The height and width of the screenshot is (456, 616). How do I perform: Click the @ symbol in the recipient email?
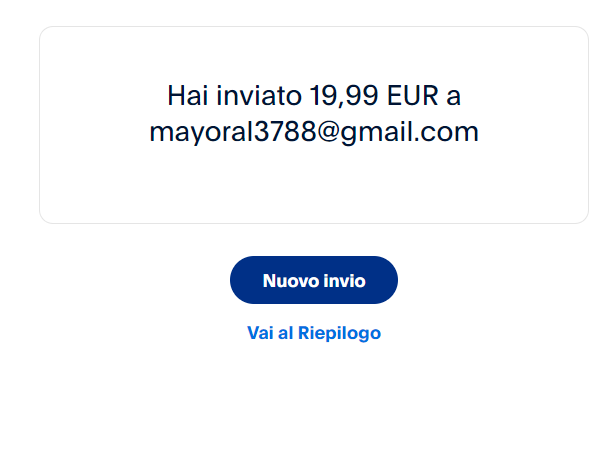point(328,132)
